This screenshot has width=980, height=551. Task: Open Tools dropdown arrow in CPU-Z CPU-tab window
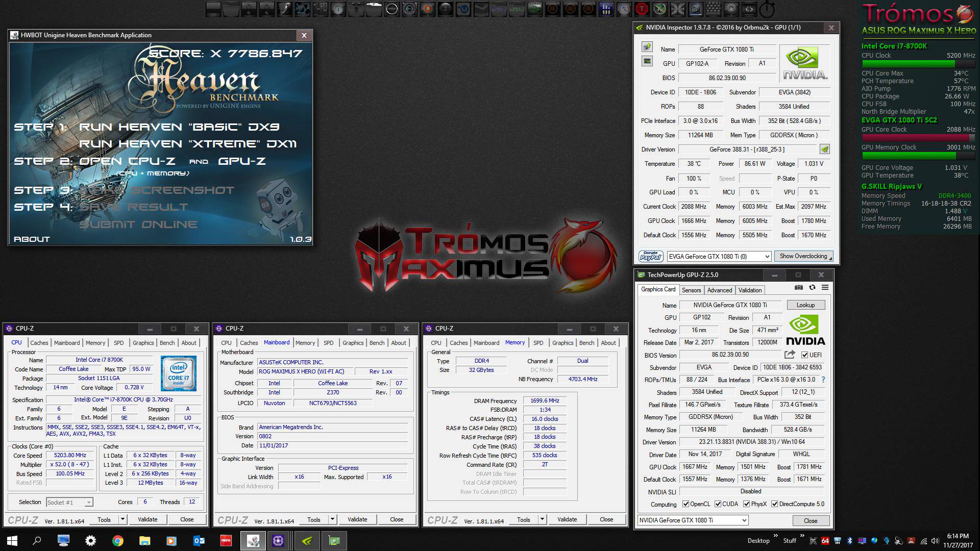tap(122, 519)
